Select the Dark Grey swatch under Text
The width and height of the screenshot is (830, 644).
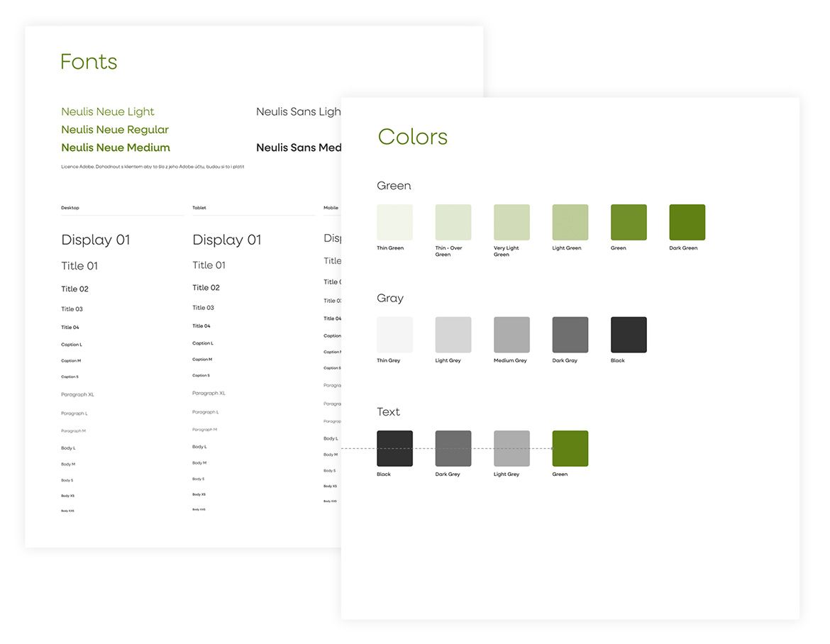[453, 448]
